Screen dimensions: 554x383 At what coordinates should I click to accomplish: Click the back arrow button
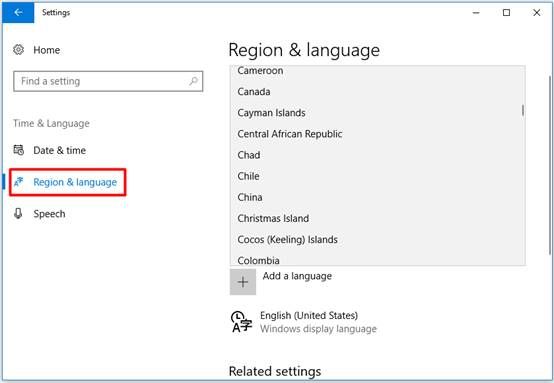[x=18, y=12]
